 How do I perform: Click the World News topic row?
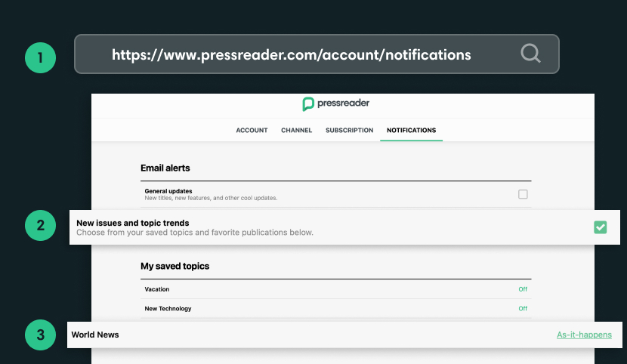pos(95,335)
